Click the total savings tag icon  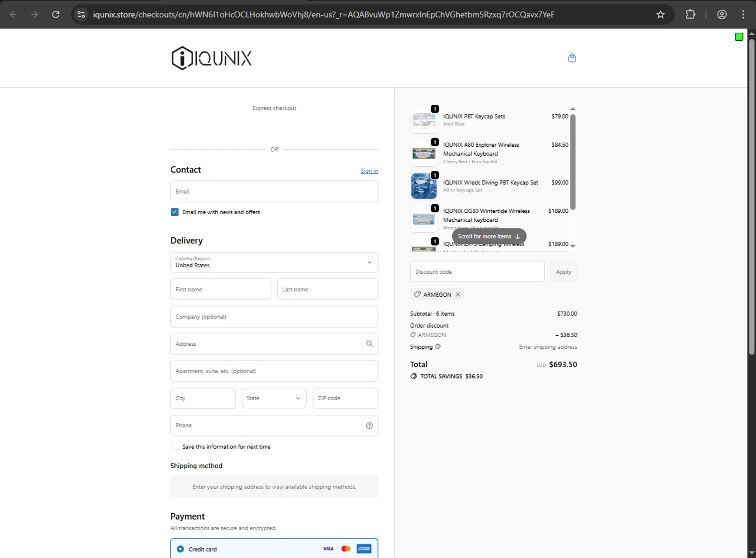click(x=414, y=376)
